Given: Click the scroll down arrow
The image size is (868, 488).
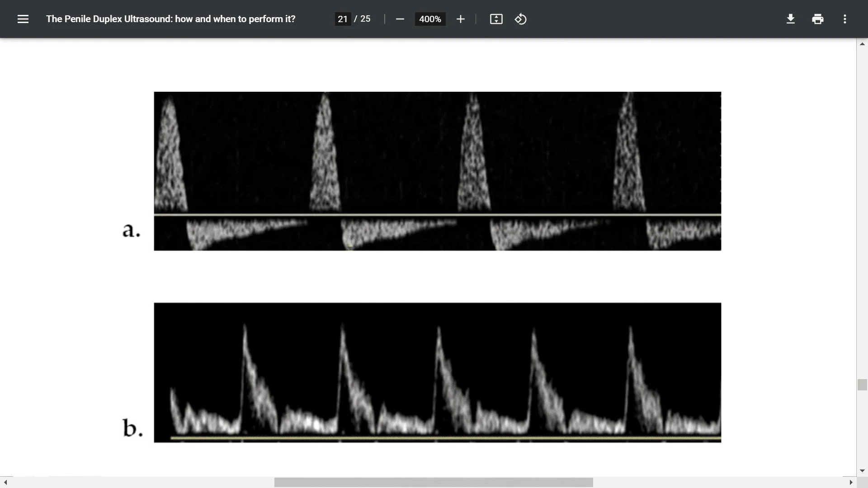Looking at the screenshot, I should tap(862, 471).
